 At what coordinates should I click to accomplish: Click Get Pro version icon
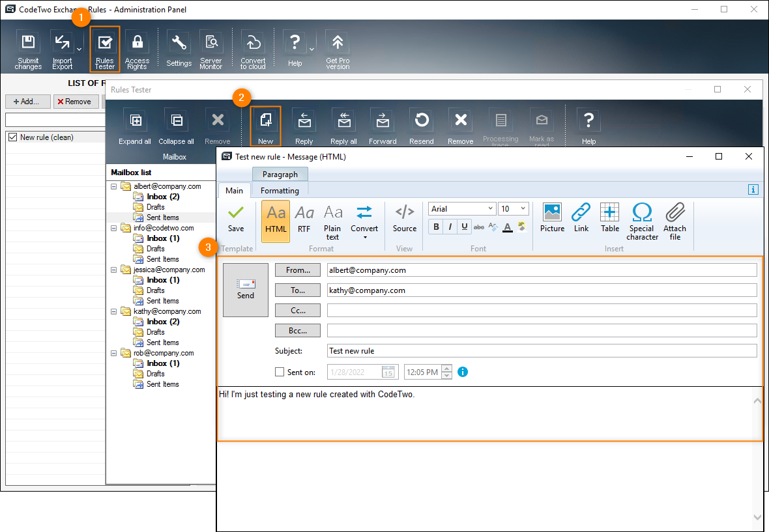pyautogui.click(x=338, y=49)
